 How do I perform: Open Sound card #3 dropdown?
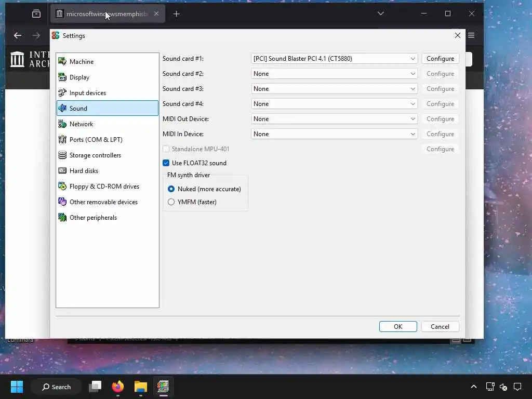[334, 89]
